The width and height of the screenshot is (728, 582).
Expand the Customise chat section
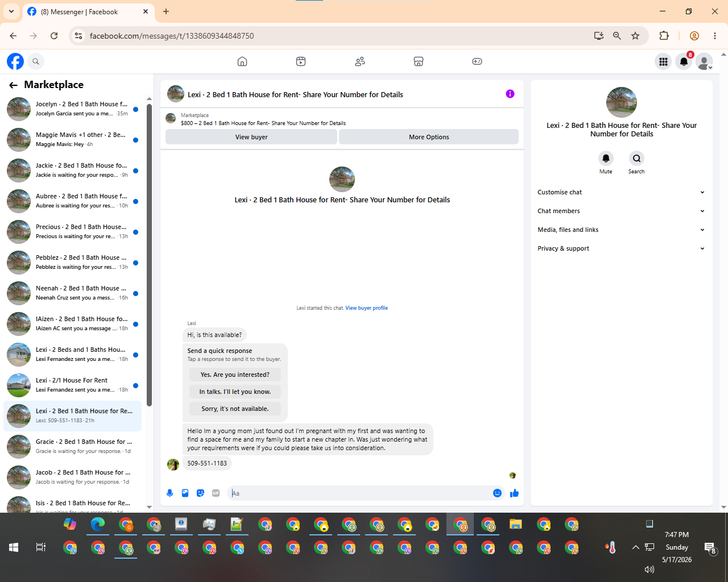[x=621, y=192]
